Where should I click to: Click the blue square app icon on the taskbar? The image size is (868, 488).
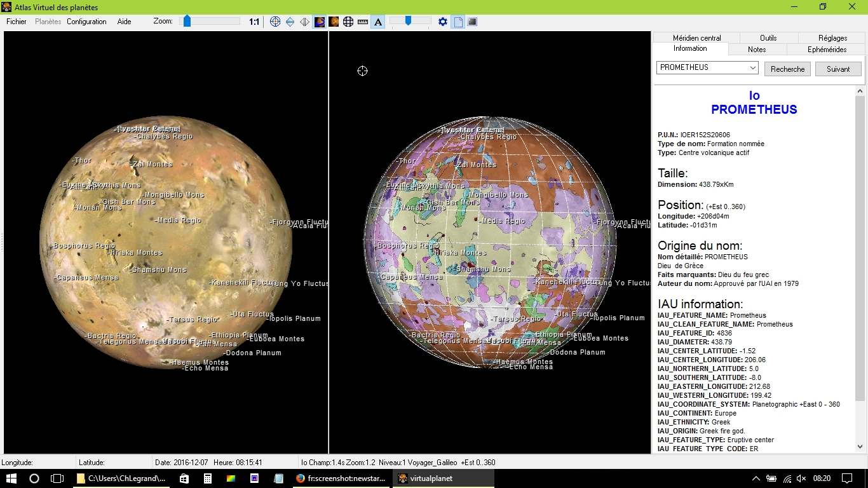(x=254, y=478)
